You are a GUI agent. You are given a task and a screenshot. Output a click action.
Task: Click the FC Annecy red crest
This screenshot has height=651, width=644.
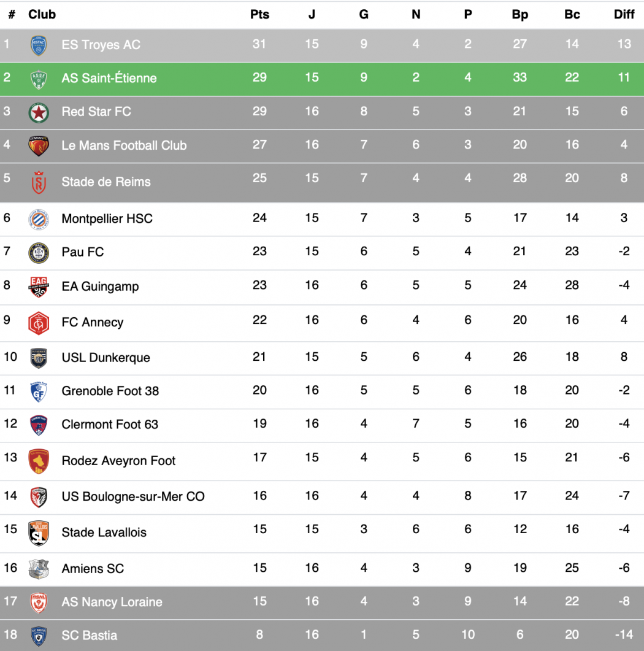pyautogui.click(x=39, y=323)
